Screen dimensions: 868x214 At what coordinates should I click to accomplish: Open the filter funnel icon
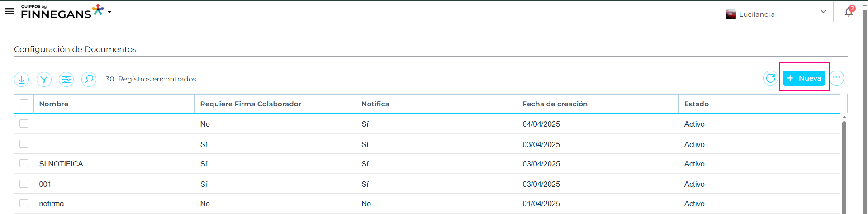44,80
